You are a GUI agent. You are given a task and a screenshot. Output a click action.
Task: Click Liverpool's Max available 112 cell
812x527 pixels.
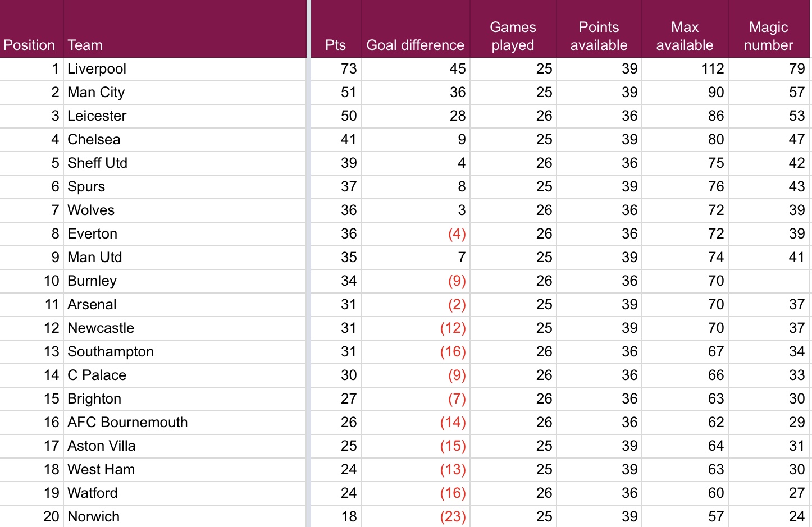pos(685,69)
